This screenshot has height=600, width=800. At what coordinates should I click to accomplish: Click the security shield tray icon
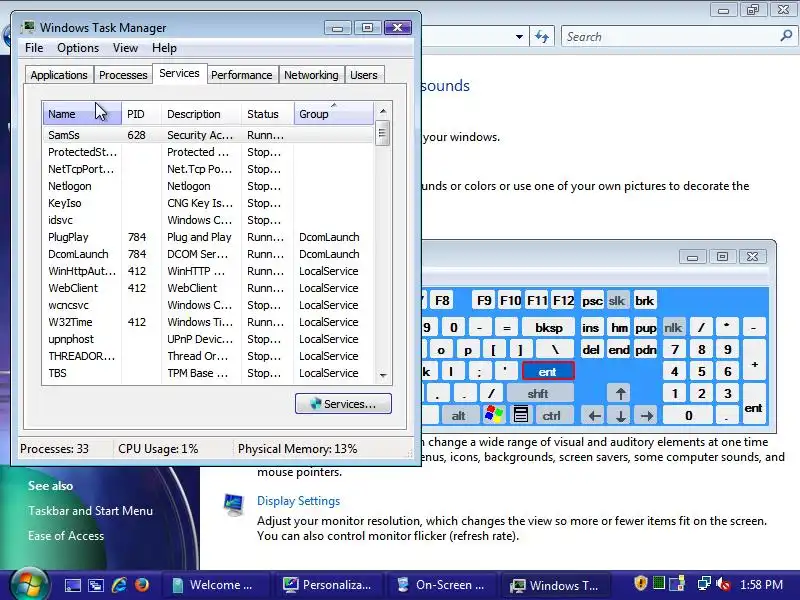[x=640, y=583]
